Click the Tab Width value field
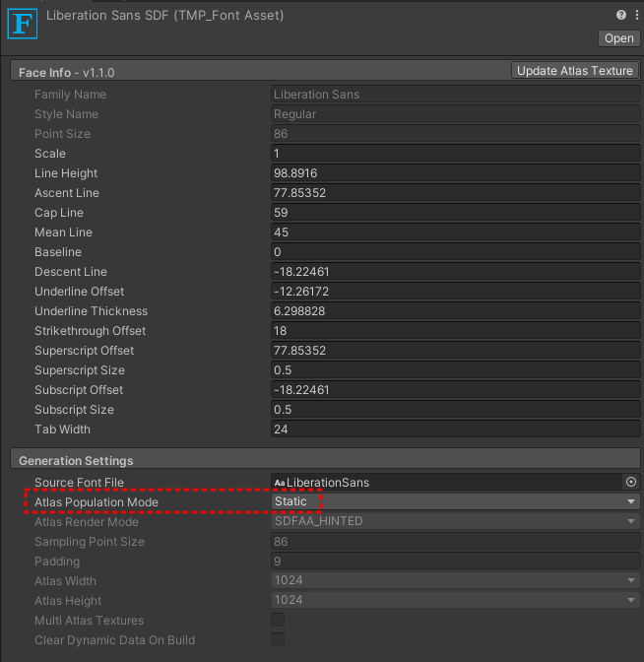 [x=455, y=430]
